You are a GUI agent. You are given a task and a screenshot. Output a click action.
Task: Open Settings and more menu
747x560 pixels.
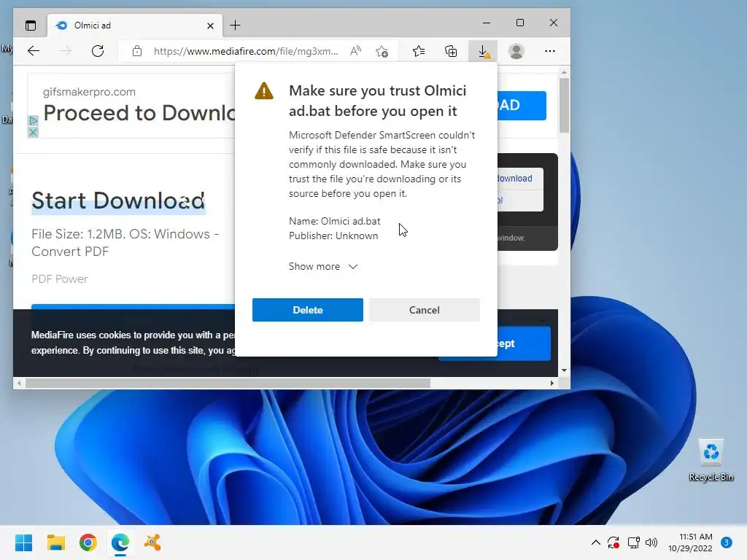tap(550, 51)
